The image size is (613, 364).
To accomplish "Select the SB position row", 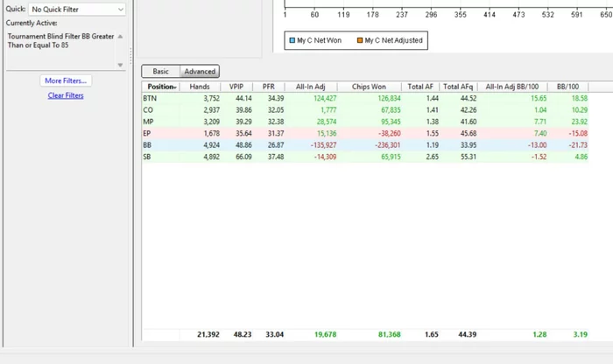I will click(365, 157).
